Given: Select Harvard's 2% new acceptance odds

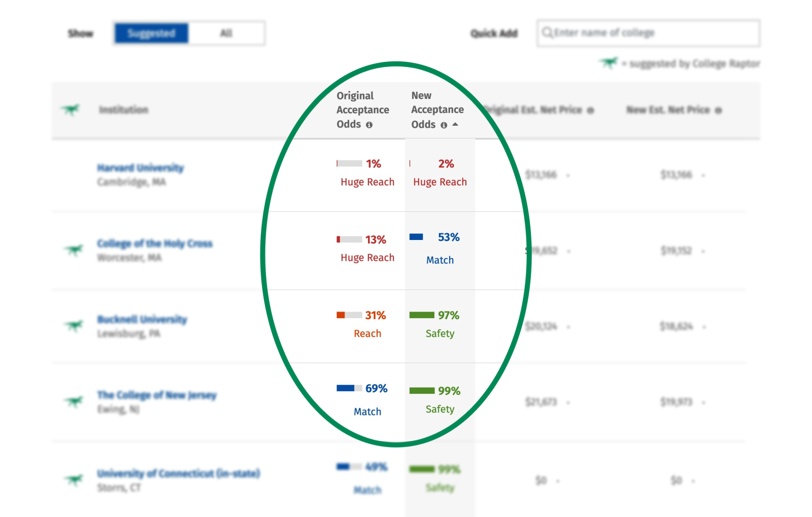Looking at the screenshot, I should click(x=446, y=163).
